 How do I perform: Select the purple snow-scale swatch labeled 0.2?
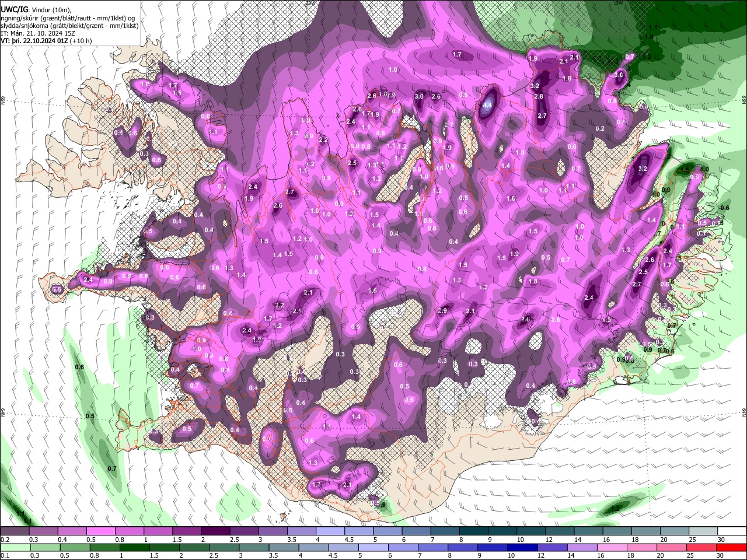pos(15,531)
